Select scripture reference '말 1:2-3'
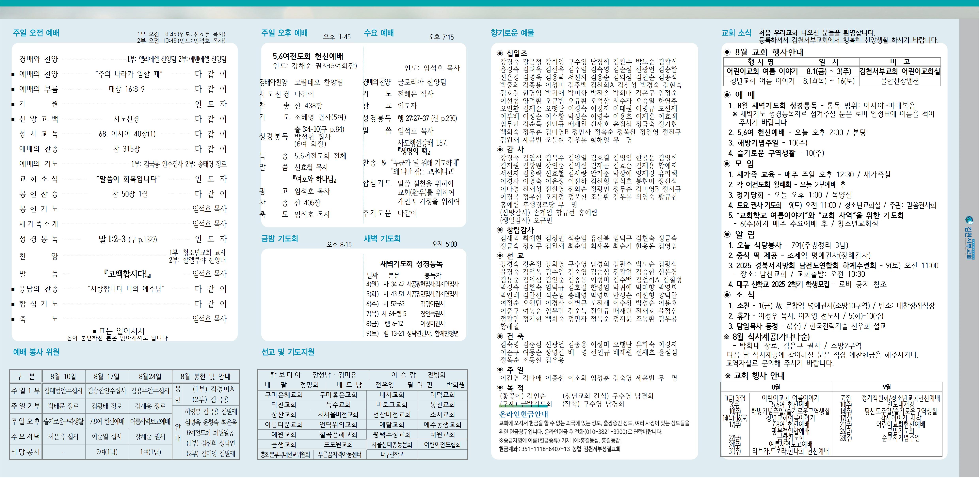The height and width of the screenshot is (478, 980). pos(112,239)
